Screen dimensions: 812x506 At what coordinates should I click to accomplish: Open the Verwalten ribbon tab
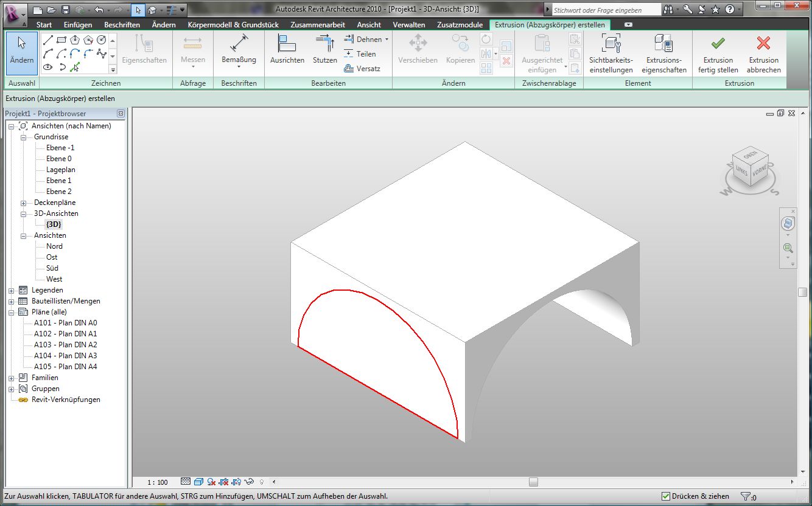(x=409, y=25)
